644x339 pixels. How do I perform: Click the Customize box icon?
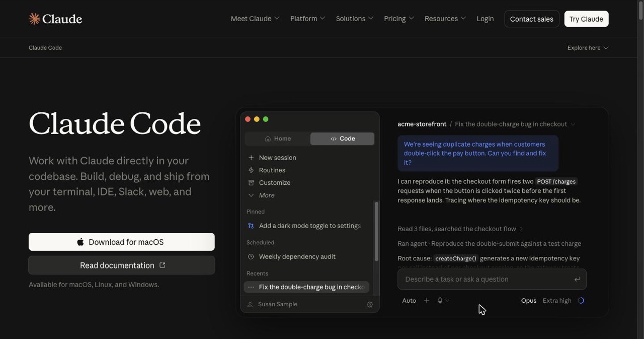[251, 183]
